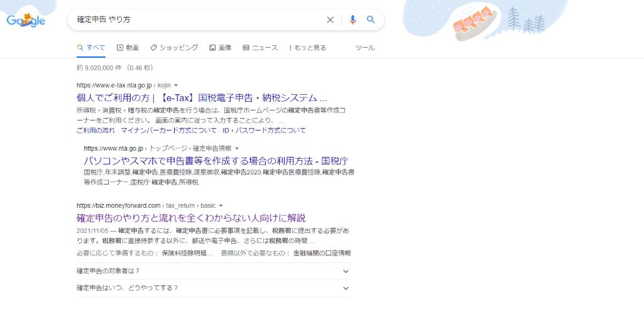Clear the search box with X icon
The image size is (644, 310).
click(330, 19)
